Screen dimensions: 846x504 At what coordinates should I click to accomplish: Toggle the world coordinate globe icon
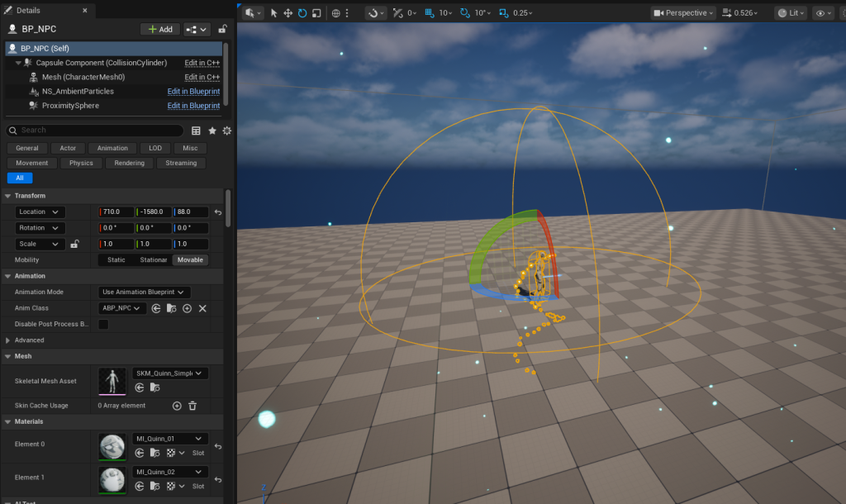337,13
